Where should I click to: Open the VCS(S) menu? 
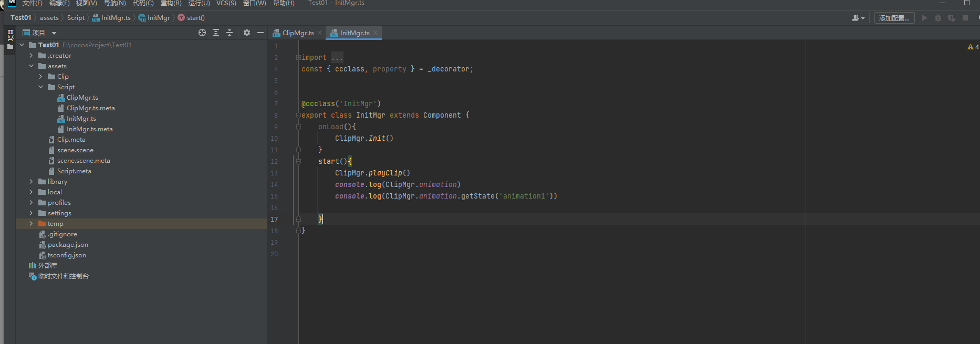226,3
